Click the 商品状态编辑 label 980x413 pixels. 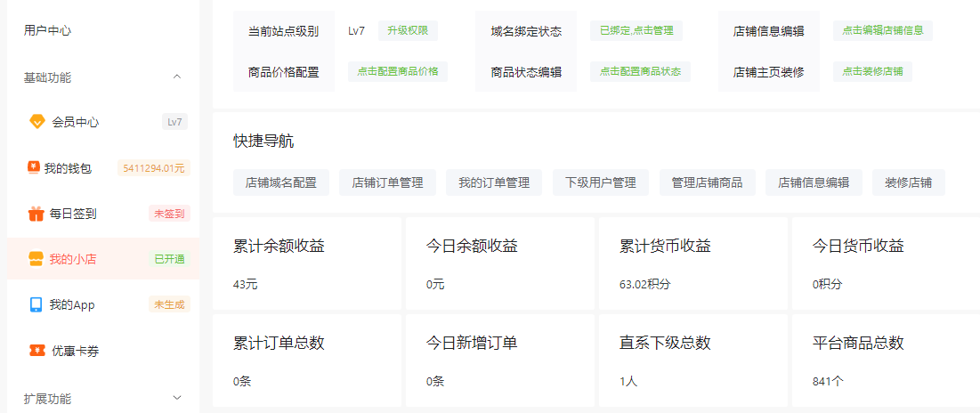pos(526,72)
